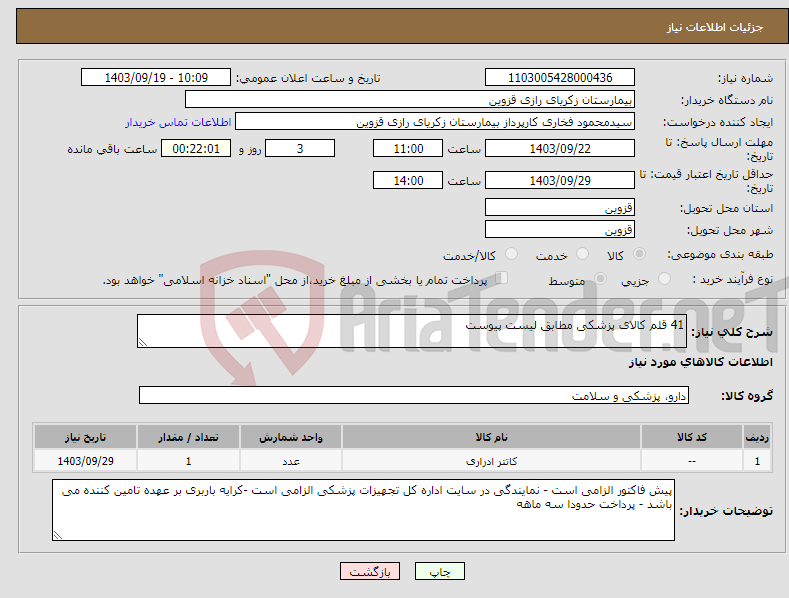Click the ردیف column header
789x598 pixels.
[x=757, y=437]
